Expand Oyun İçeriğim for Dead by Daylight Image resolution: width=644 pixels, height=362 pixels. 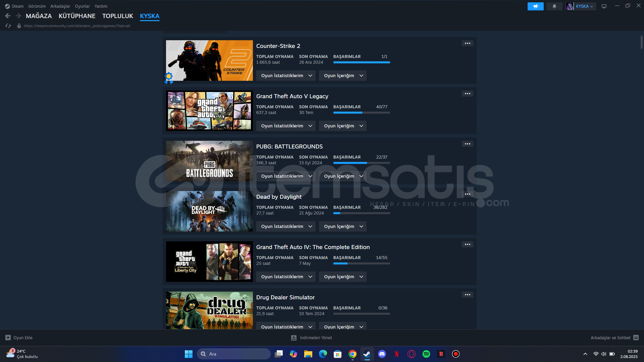(x=343, y=226)
